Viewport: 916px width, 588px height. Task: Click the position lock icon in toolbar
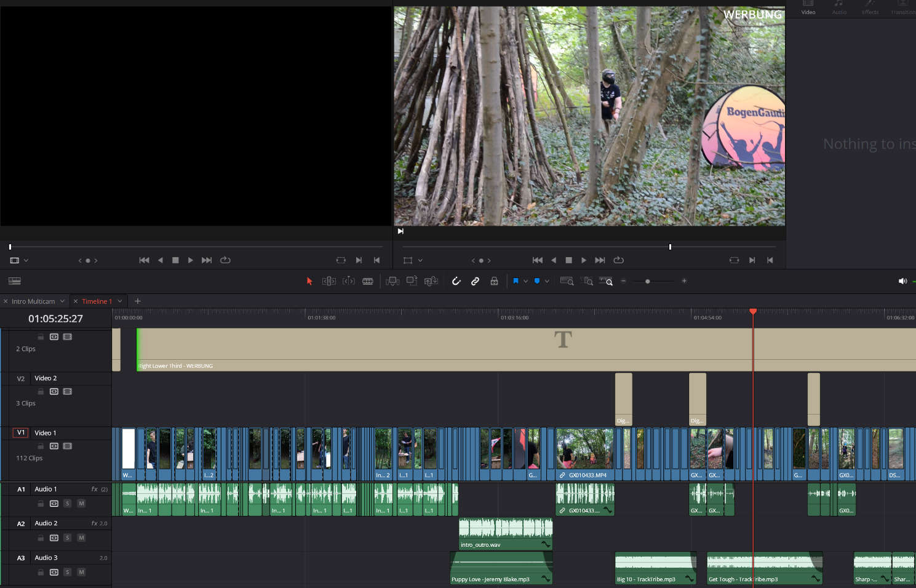(x=494, y=281)
